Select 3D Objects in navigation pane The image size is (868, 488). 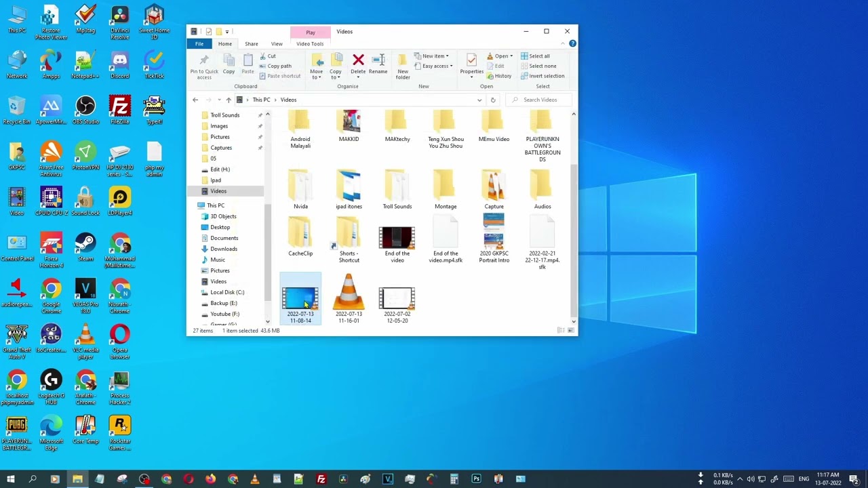pyautogui.click(x=223, y=216)
